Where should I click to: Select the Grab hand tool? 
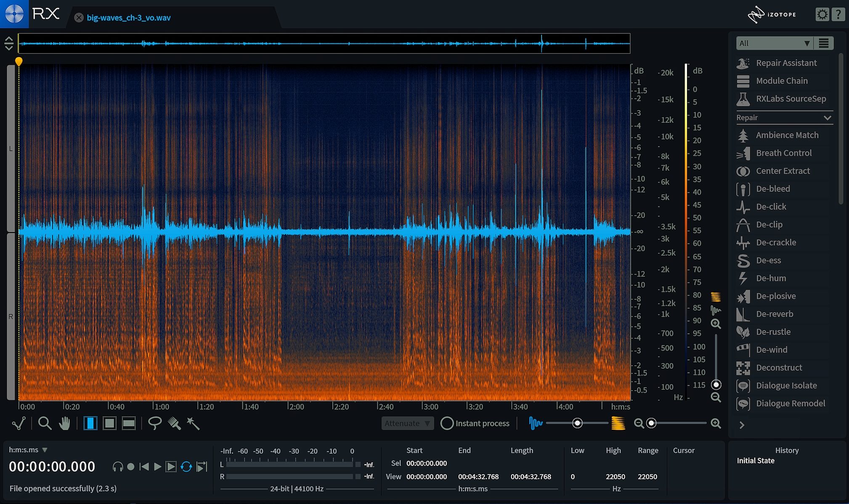coord(64,423)
